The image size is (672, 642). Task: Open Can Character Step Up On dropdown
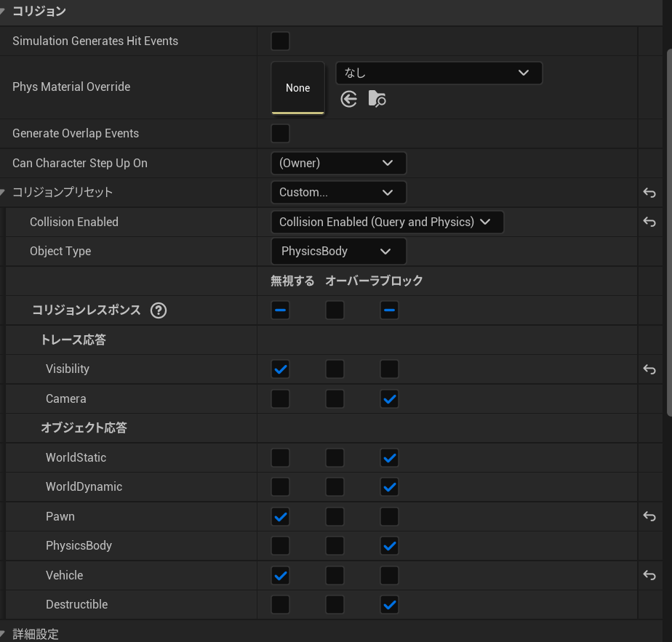(339, 164)
